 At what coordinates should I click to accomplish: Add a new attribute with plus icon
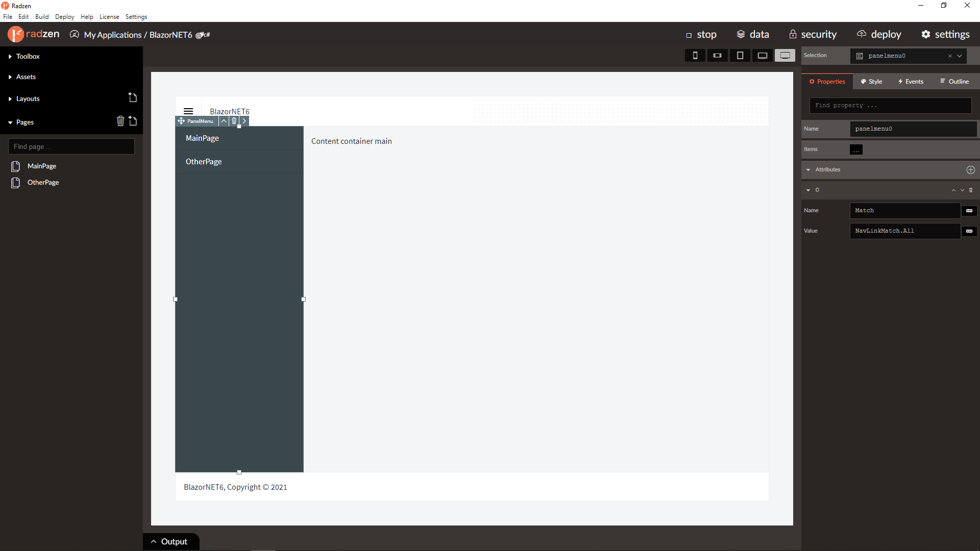click(x=971, y=169)
